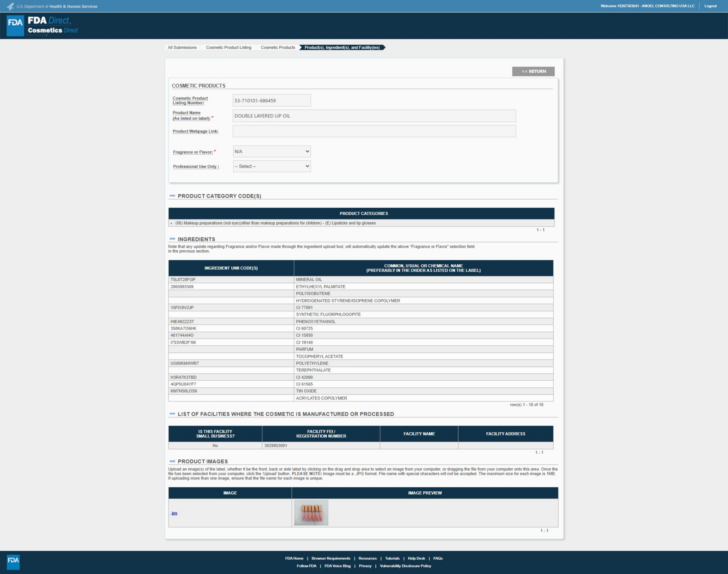Go to Cosmetic Product Listing breadcrumb
Screen dimensions: 728x574
[229, 47]
